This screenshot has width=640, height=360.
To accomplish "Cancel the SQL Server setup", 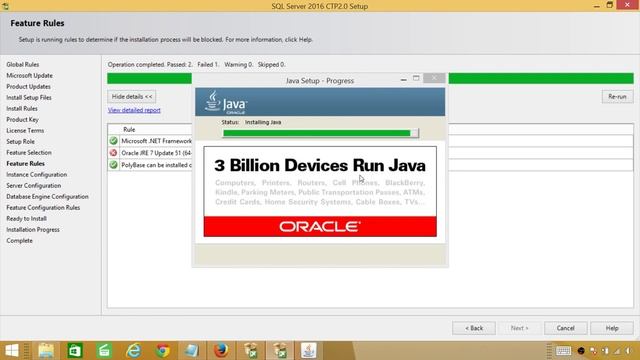I will [x=565, y=328].
